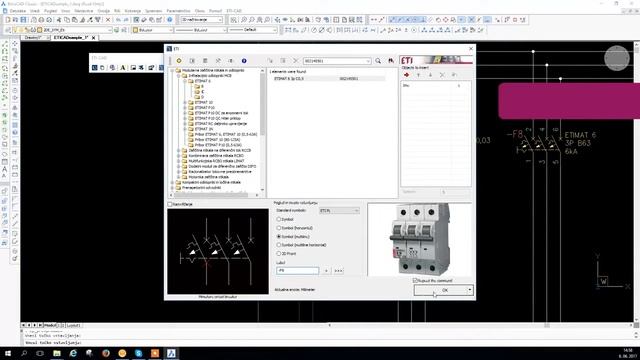The image size is (640, 360).
Task: Click the text 'A' icon in ETI-CAD floating toolbar
Action: point(122,68)
